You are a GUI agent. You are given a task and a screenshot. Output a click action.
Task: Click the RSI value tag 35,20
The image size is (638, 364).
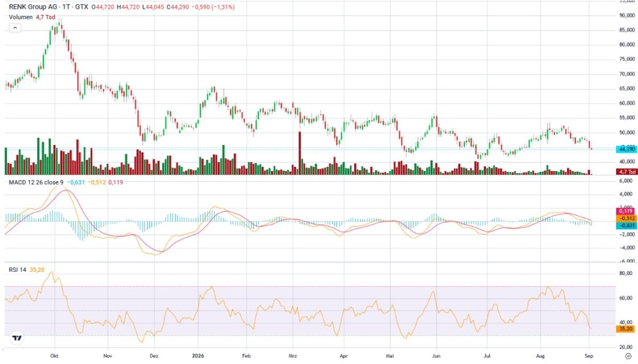[626, 329]
